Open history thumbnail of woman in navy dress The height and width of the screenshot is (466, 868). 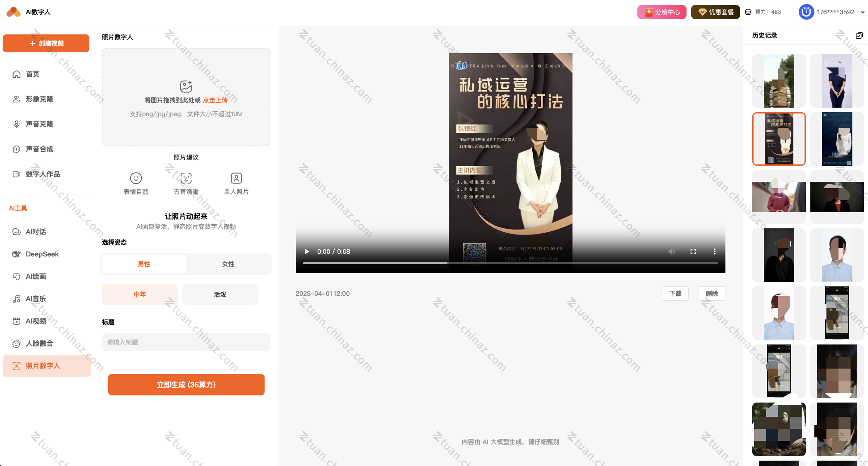coord(837,81)
